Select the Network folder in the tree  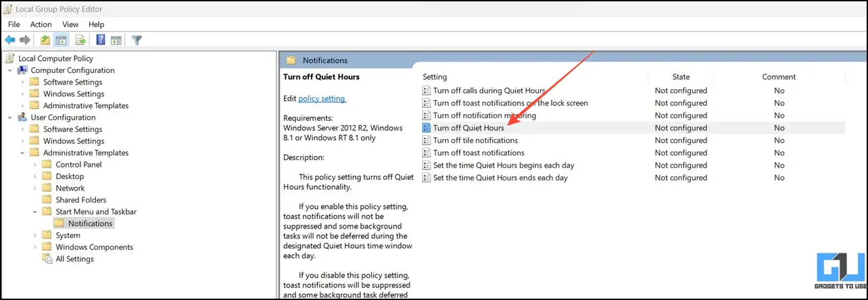click(70, 188)
